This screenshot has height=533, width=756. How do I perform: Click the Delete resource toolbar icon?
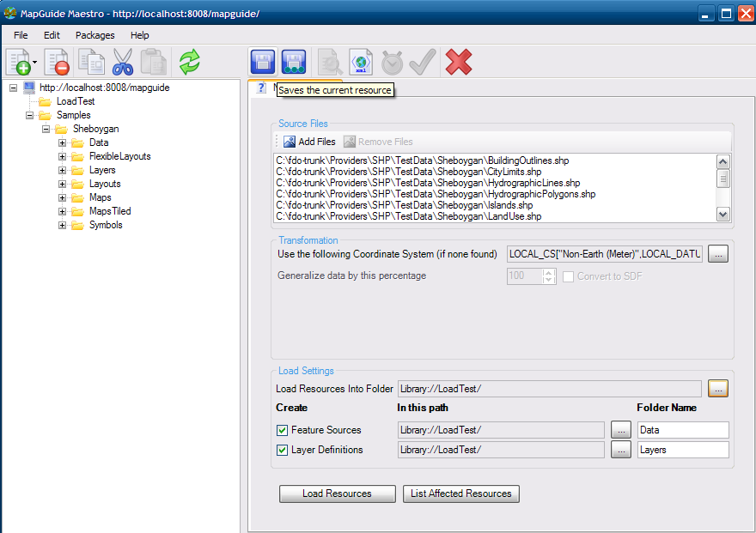(x=57, y=62)
